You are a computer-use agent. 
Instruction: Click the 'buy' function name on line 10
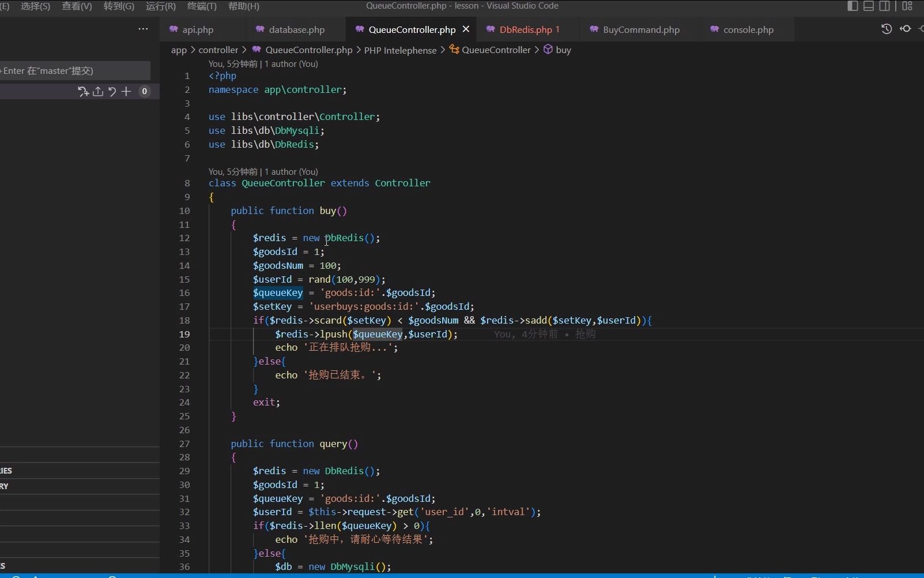[x=328, y=211]
